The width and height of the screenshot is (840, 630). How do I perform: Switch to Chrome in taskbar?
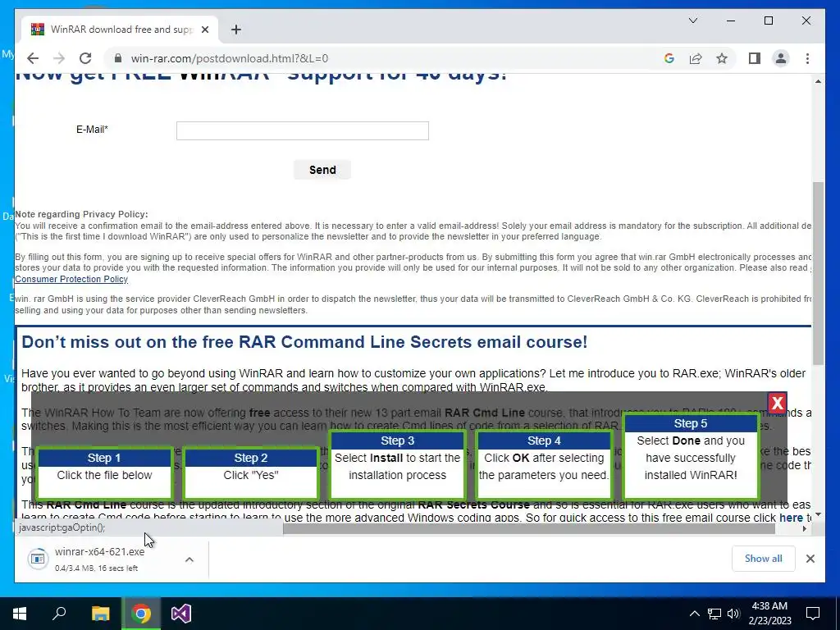click(141, 614)
